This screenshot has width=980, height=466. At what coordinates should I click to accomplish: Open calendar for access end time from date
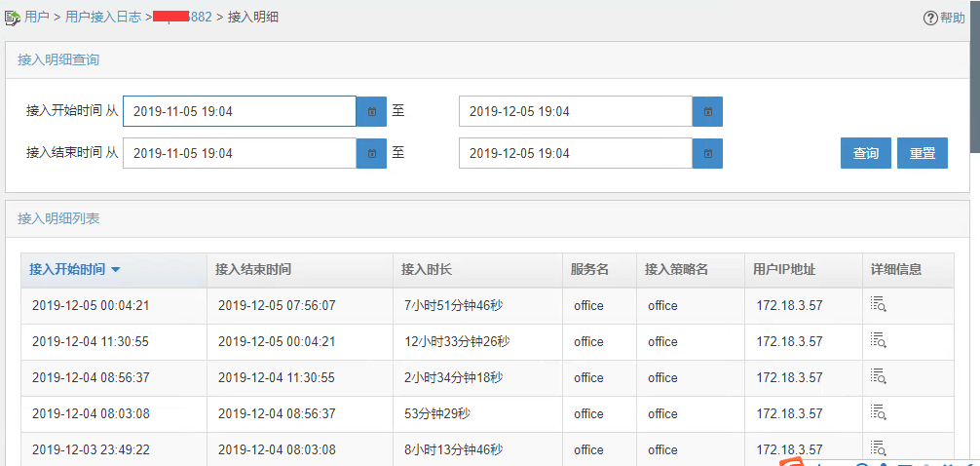click(371, 153)
